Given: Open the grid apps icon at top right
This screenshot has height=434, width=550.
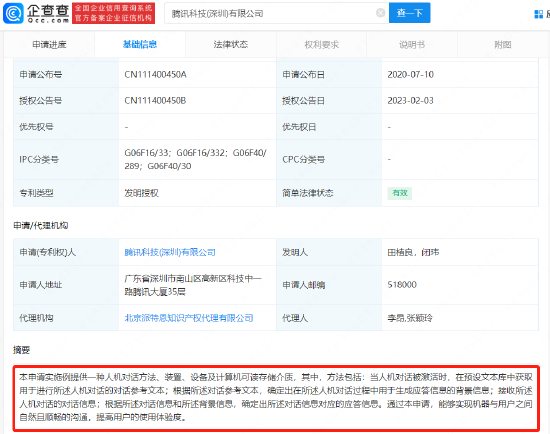Looking at the screenshot, I should pyautogui.click(x=538, y=14).
